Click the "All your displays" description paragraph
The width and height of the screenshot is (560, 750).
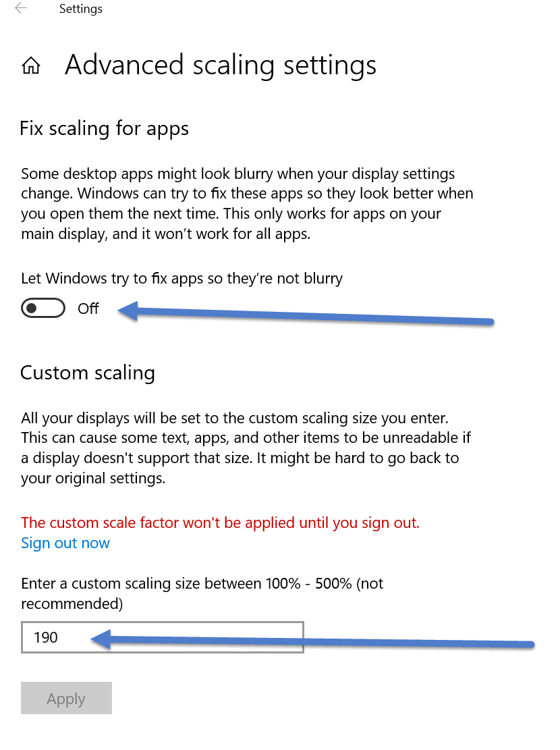click(246, 448)
